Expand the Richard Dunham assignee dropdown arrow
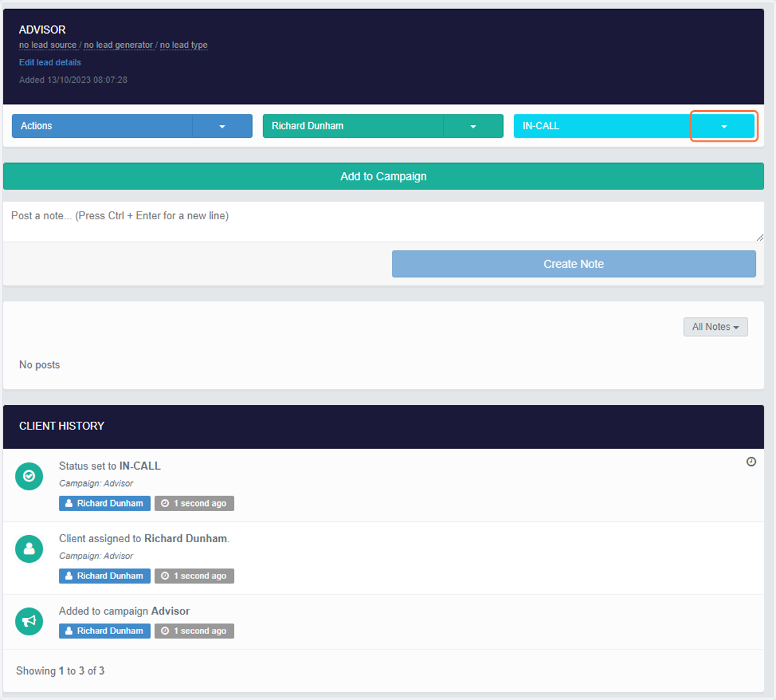The height and width of the screenshot is (700, 776). click(473, 126)
